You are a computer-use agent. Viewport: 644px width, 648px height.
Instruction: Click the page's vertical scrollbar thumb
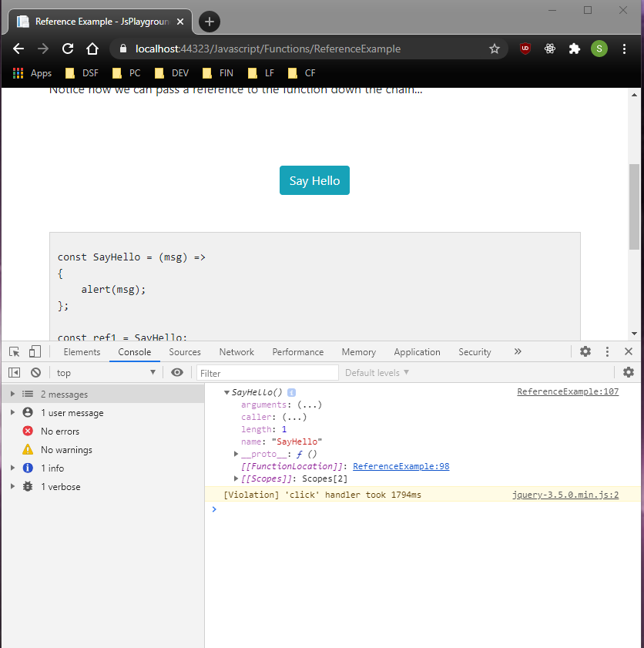coord(634,206)
